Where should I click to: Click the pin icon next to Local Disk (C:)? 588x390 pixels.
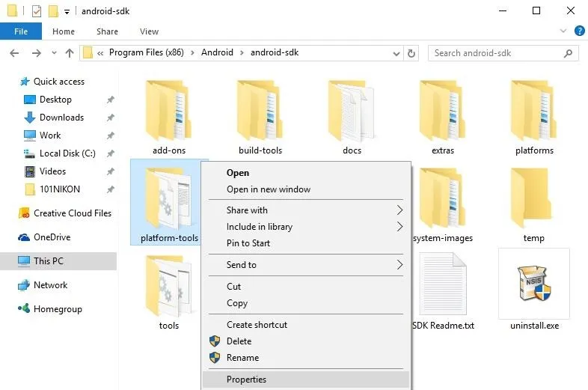(110, 153)
